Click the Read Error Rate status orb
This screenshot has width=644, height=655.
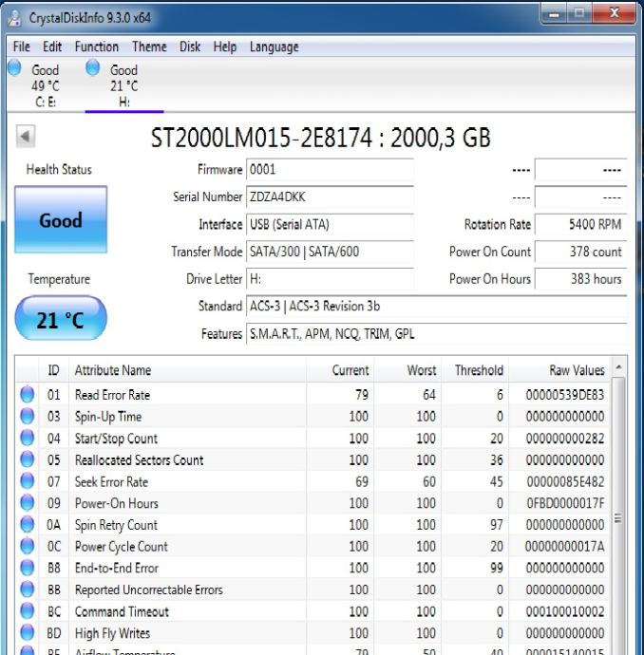pyautogui.click(x=28, y=395)
